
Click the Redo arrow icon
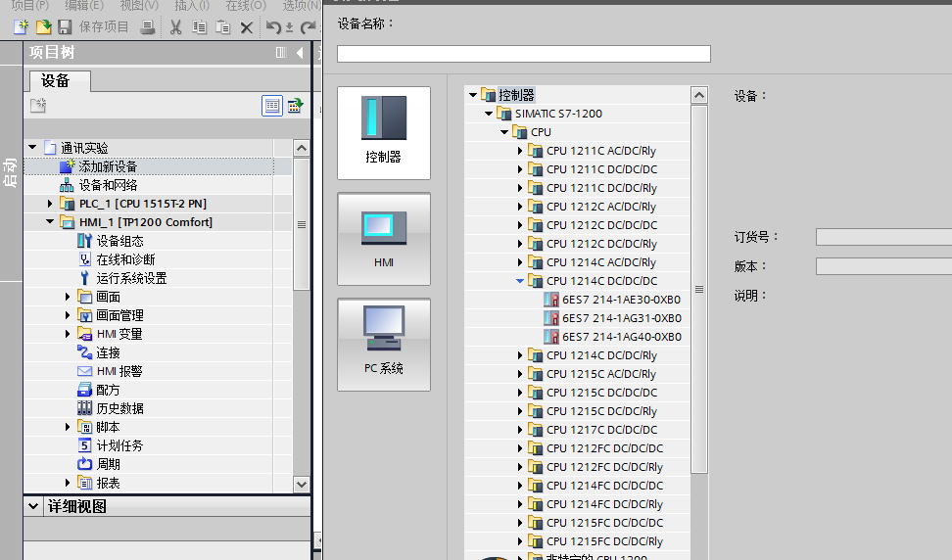point(309,27)
